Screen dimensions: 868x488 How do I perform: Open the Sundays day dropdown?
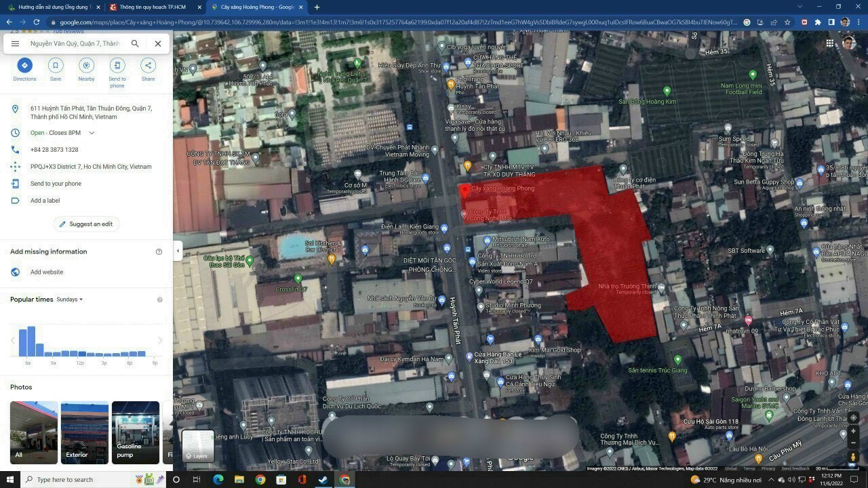pyautogui.click(x=69, y=300)
